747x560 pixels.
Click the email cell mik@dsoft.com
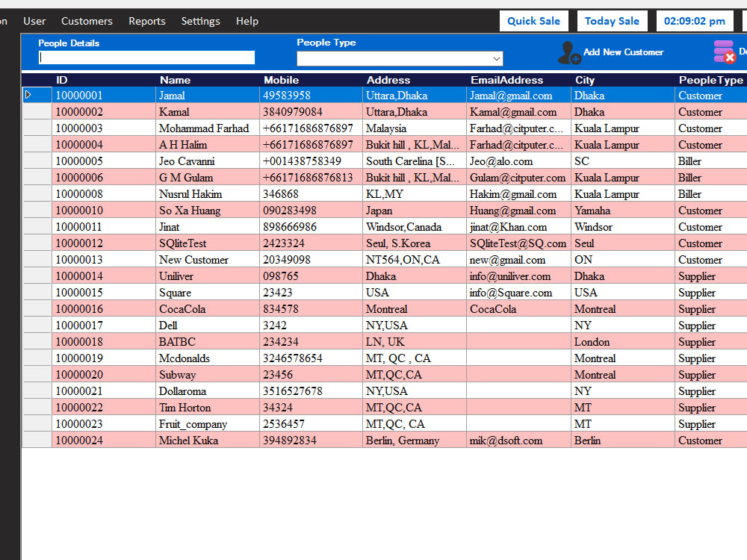(519, 440)
